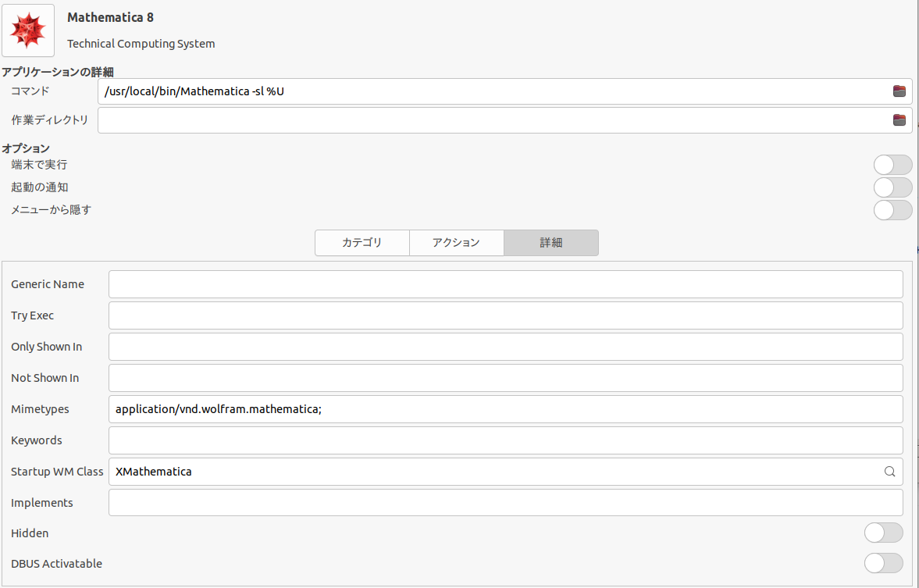Screen dimensions: 919x588
Task: Click the Generic Name field
Action: pos(506,284)
